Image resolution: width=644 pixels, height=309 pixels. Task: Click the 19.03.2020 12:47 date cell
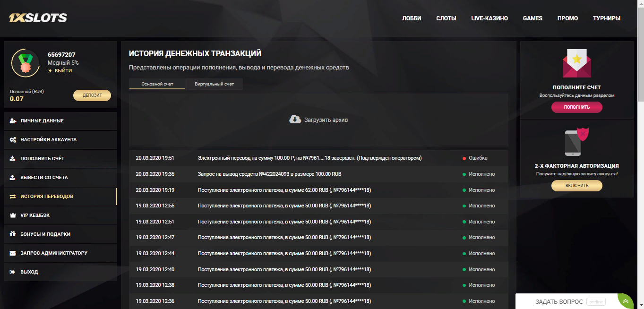pyautogui.click(x=155, y=238)
